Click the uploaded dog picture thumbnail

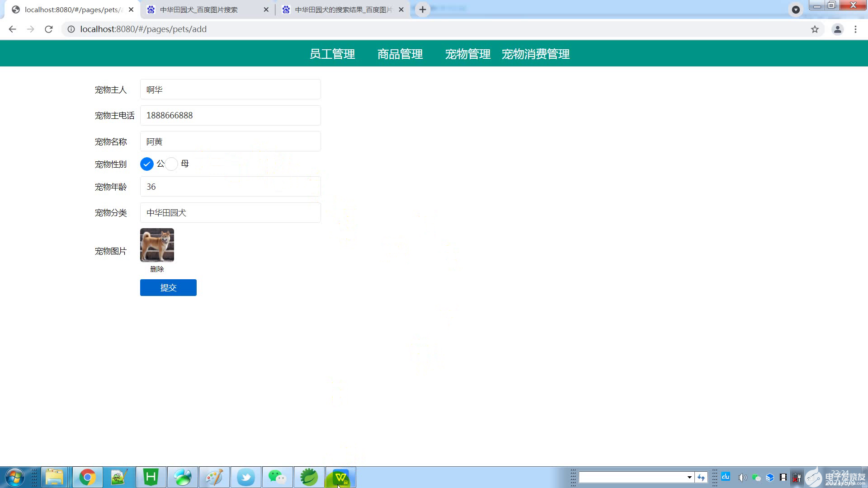(x=157, y=245)
